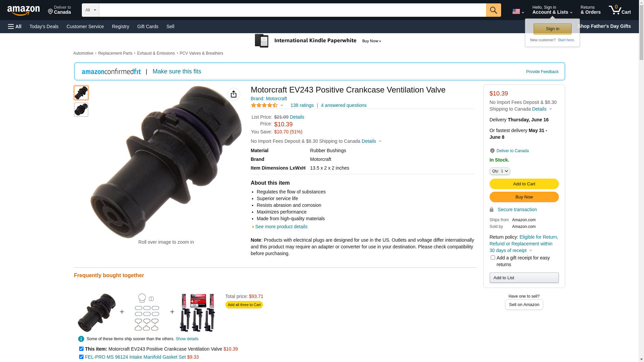The height and width of the screenshot is (362, 644).
Task: Toggle the gift receipt checkbox
Action: 493,258
